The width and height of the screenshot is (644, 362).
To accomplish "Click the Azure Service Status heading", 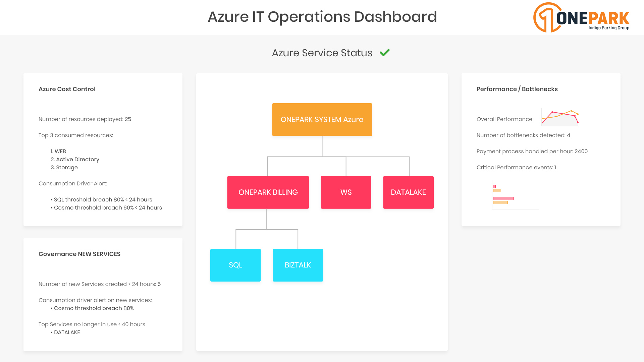I will (x=322, y=53).
